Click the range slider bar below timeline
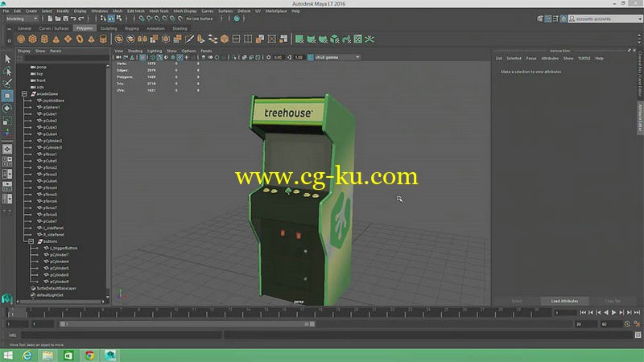 (187, 324)
